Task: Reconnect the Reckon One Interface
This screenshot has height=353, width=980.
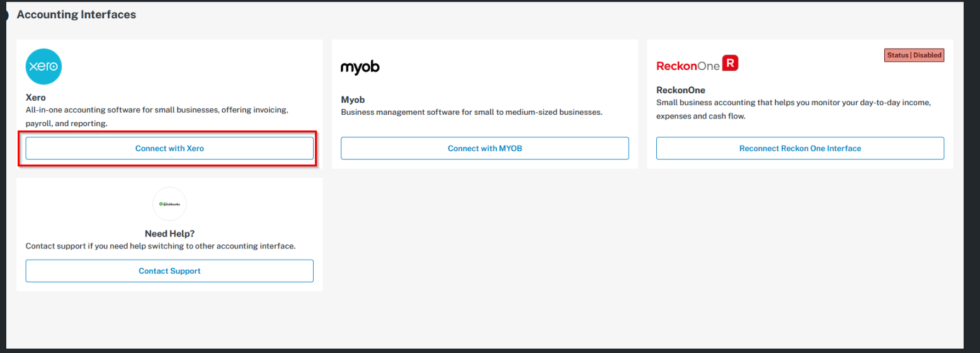Action: [800, 148]
